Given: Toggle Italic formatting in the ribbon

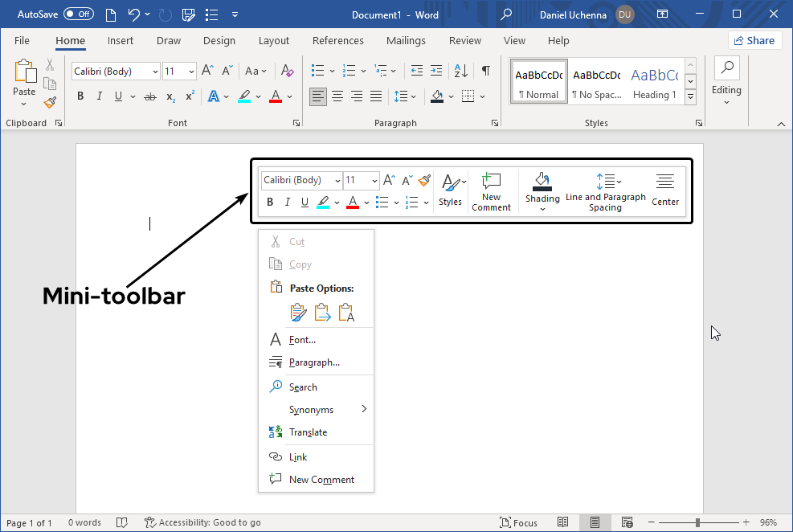Looking at the screenshot, I should pos(101,96).
